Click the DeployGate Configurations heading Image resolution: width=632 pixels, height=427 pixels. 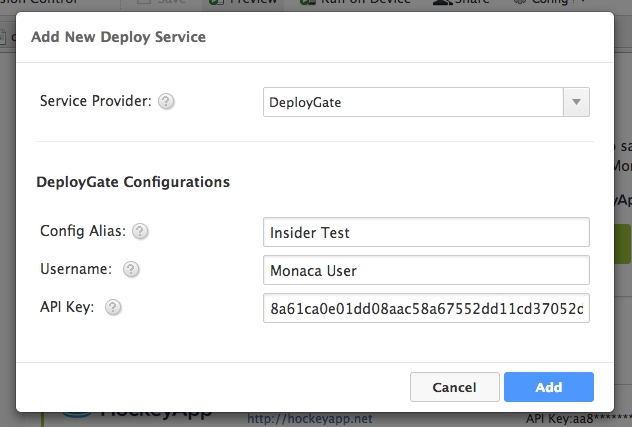[x=133, y=182]
